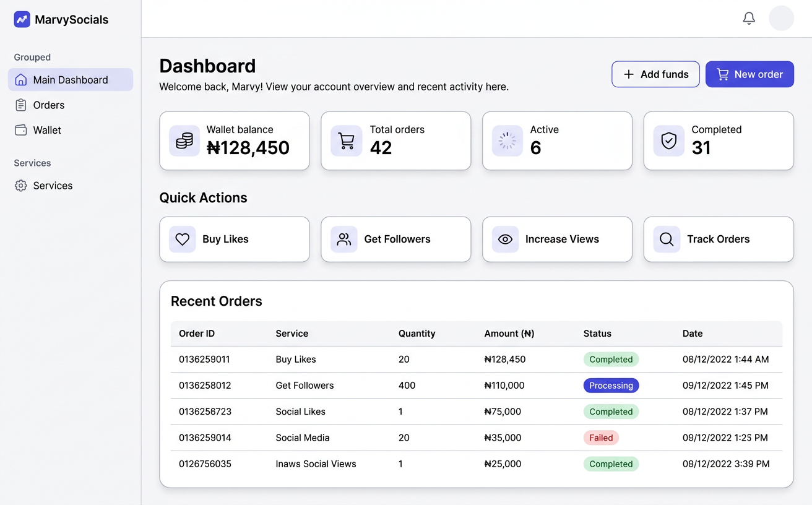
Task: Click the cart icon in New order button
Action: (723, 74)
